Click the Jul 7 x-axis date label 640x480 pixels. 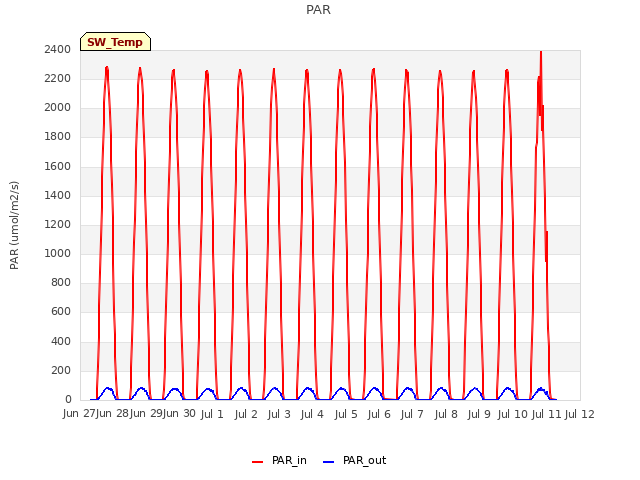pos(412,414)
